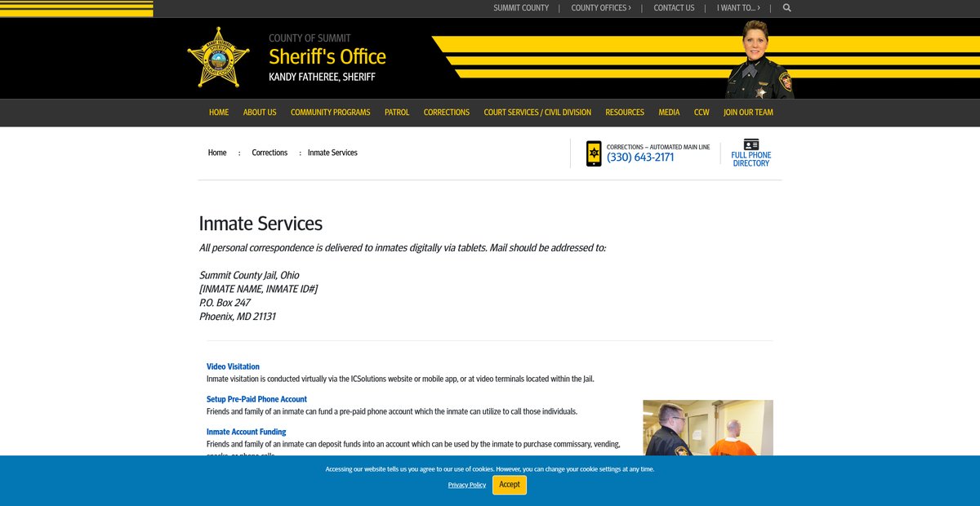Accept cookies with the Accept button
980x506 pixels.
coord(510,485)
